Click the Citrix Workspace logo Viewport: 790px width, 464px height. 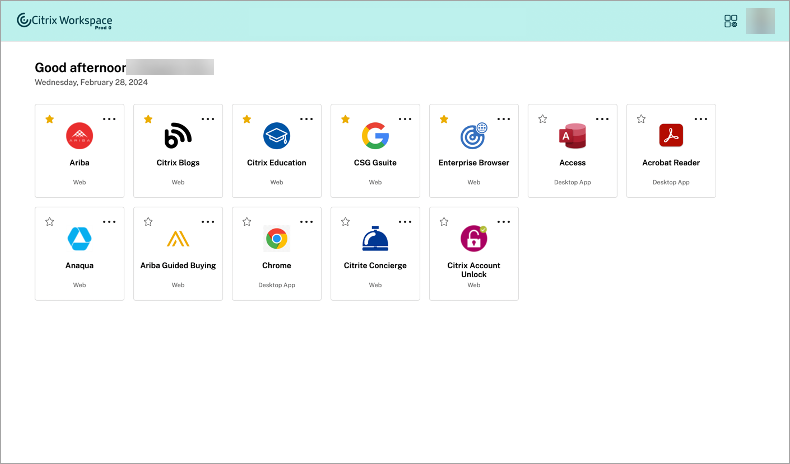click(64, 21)
